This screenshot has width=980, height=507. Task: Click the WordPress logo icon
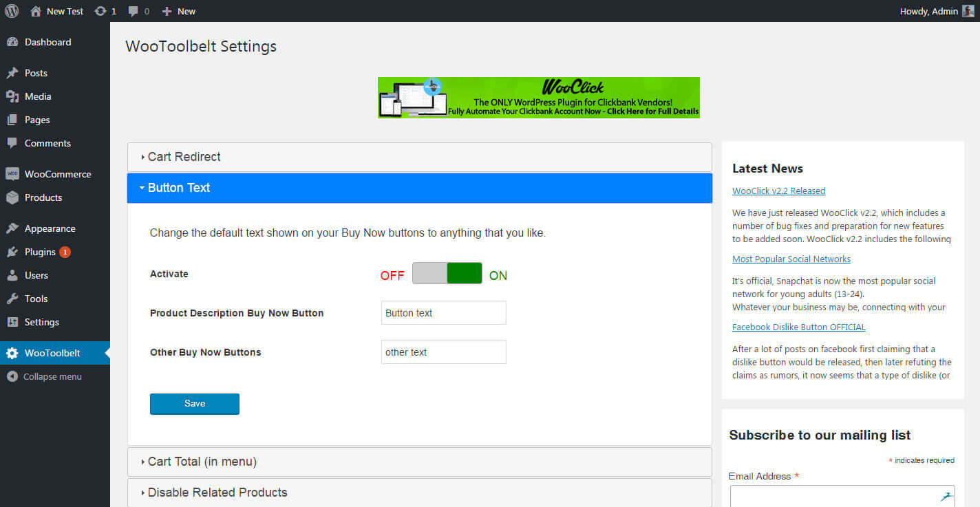[x=12, y=11]
